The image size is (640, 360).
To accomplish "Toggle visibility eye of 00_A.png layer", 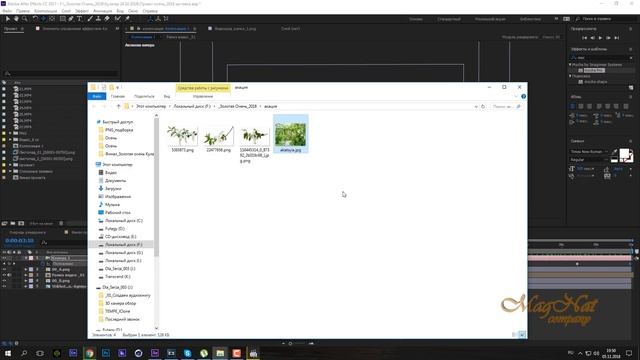I will (x=4, y=269).
